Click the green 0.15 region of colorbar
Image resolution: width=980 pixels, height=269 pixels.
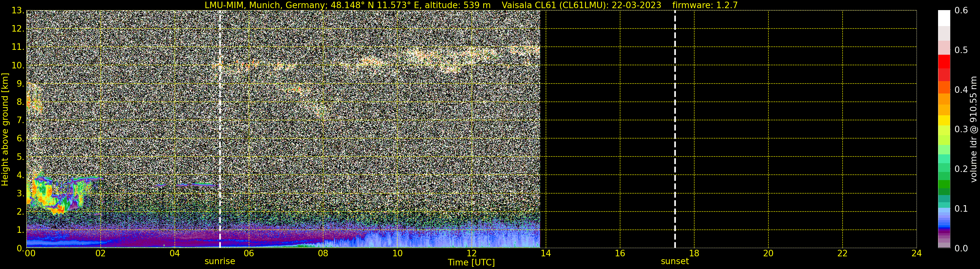pyautogui.click(x=944, y=189)
